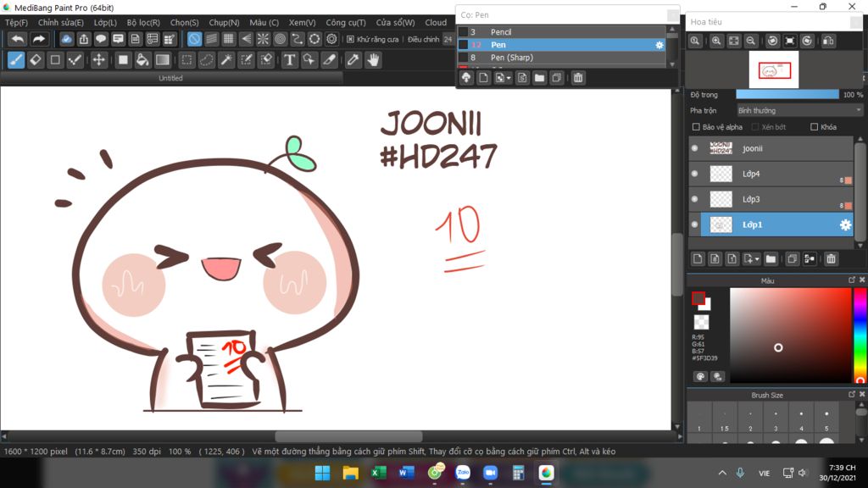Click the navigator preview thumbnail
Image resolution: width=868 pixels, height=488 pixels.
click(x=774, y=69)
